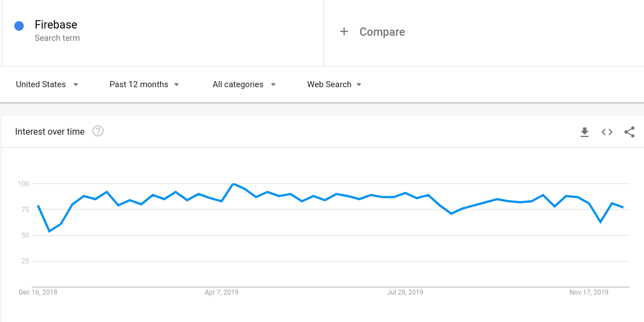
Task: Expand the Web Search type dropdown
Action: tap(334, 84)
